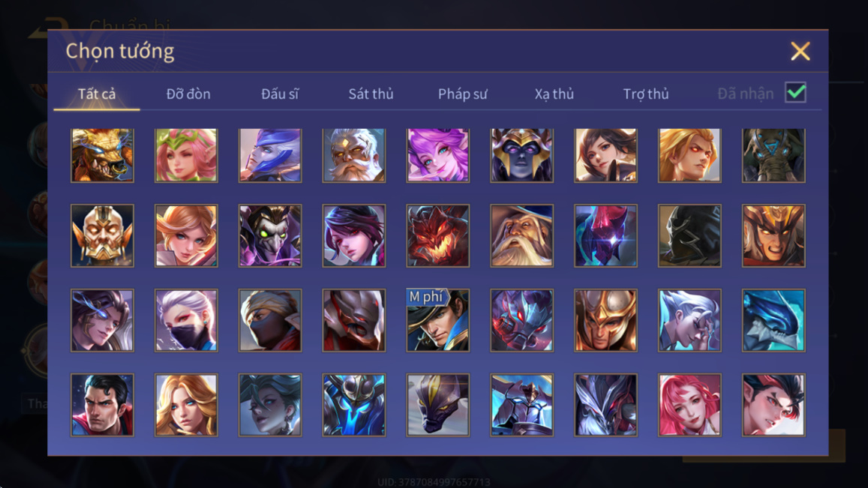Select the Superman hero portrait
The image size is (868, 488).
coord(103,405)
